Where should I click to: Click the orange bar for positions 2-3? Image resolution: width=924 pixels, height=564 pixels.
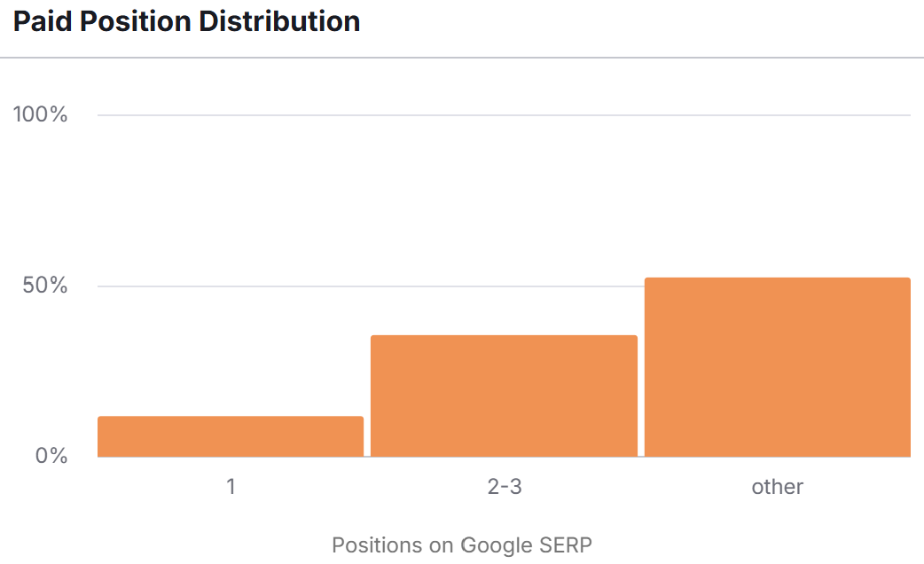click(504, 396)
